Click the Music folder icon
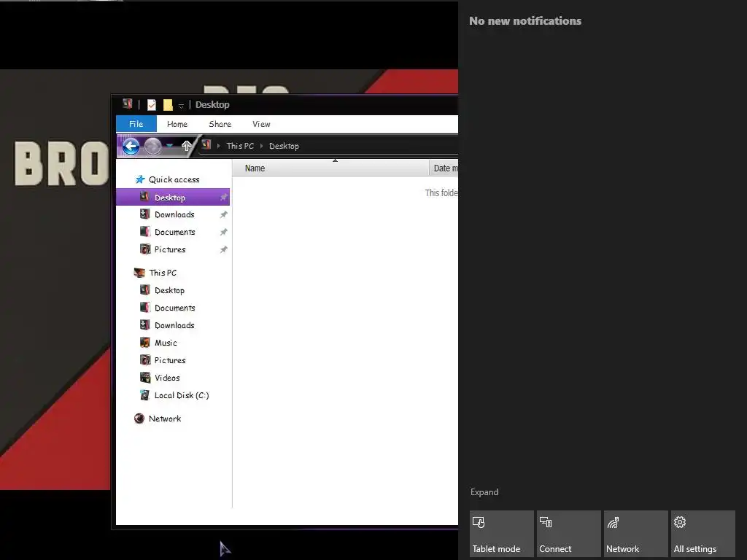 coord(145,342)
